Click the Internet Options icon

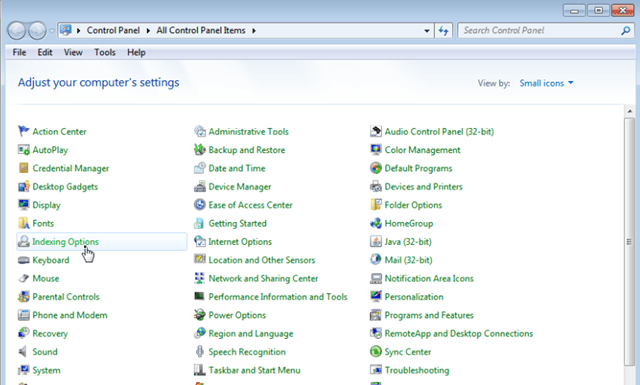[x=200, y=241]
